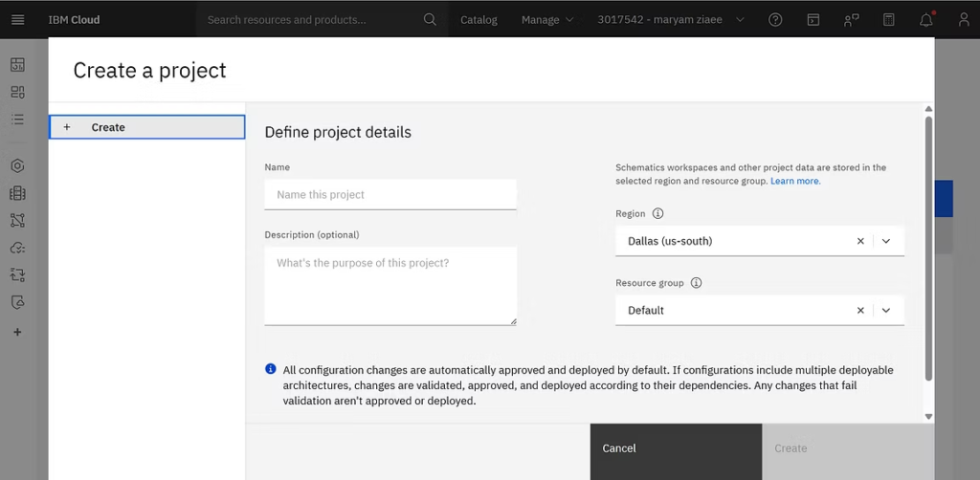Focus the Name this project field
The image size is (980, 480).
tap(390, 195)
